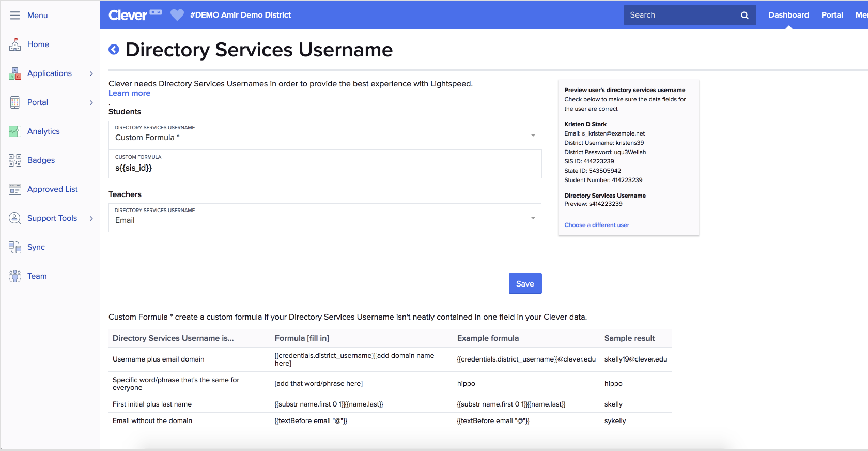Image resolution: width=868 pixels, height=451 pixels.
Task: Expand the Applications submenu chevron
Action: coord(91,73)
